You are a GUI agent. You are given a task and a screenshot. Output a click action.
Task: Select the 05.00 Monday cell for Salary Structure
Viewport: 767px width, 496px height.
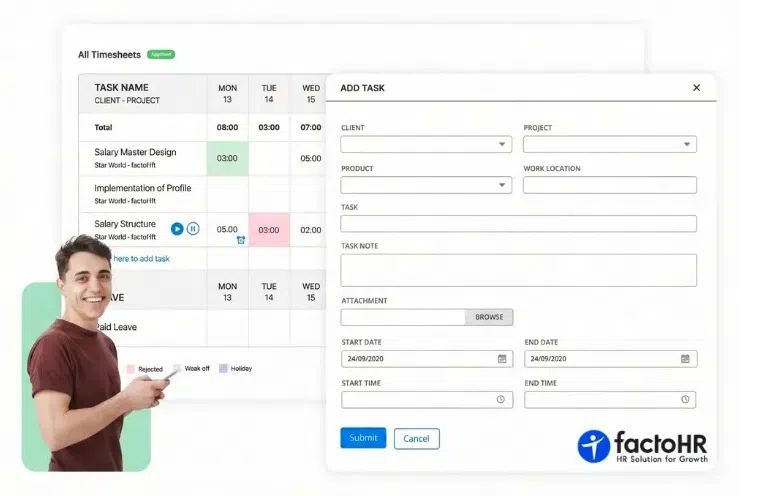coord(227,229)
